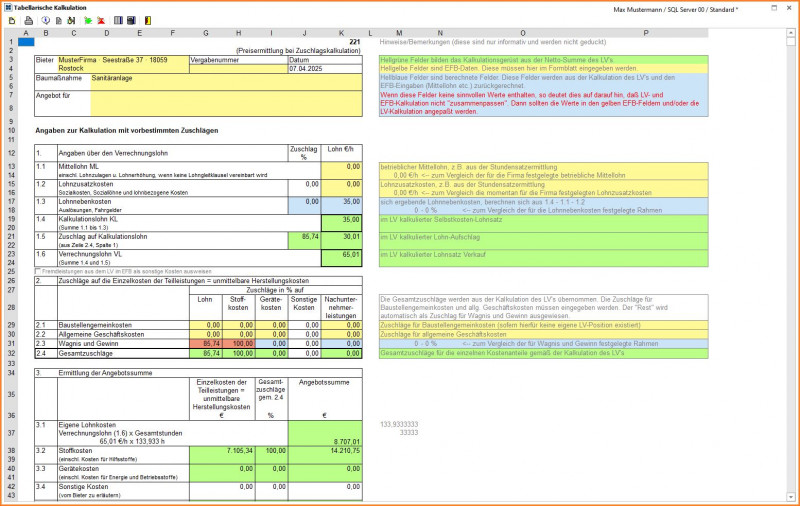The width and height of the screenshot is (800, 506).
Task: Select row header 31
Action: [x=10, y=343]
